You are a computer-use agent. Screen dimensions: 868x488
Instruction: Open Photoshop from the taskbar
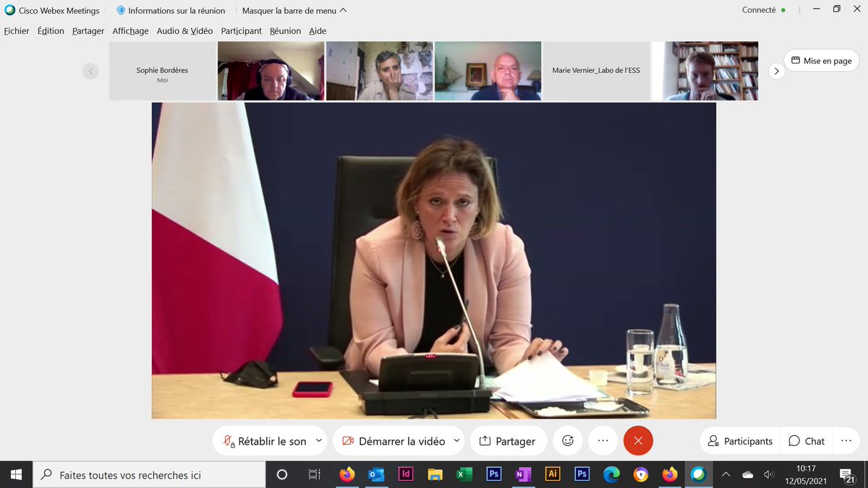(493, 475)
